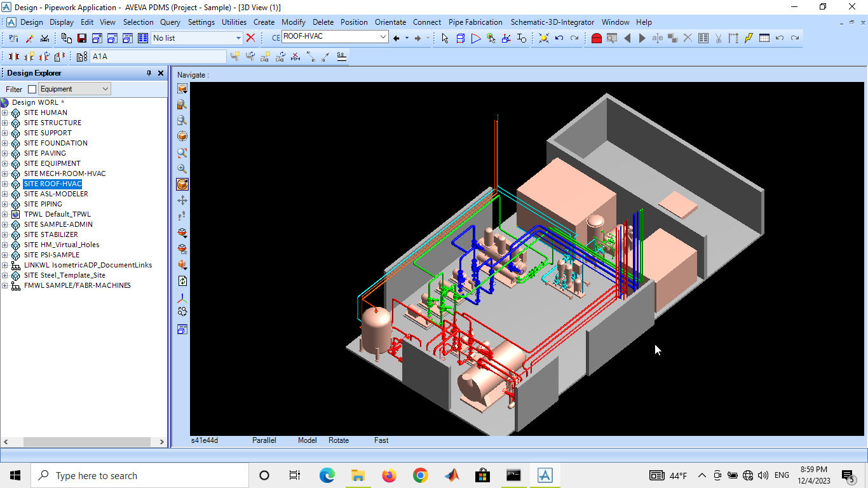868x488 pixels.
Task: Open the Display menu
Action: 62,22
